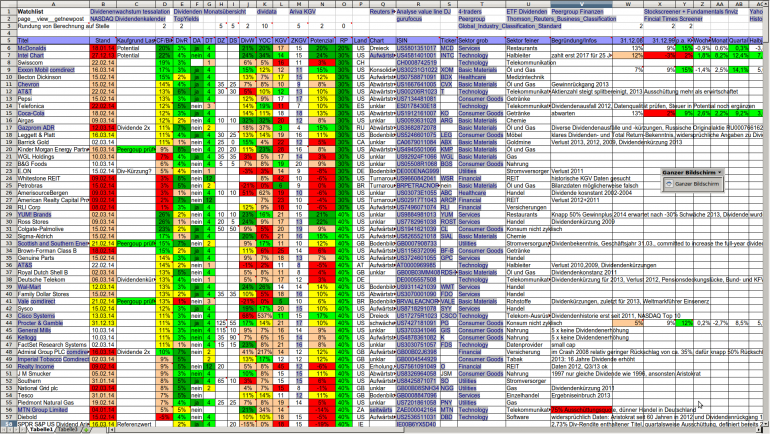Select the Potenzial header cell
The height and width of the screenshot is (434, 770).
322,41
